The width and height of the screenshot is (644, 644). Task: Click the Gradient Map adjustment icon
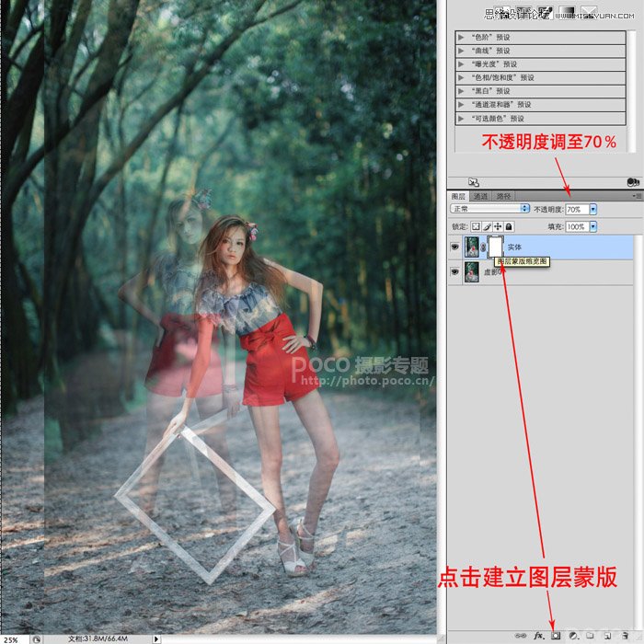point(567,11)
